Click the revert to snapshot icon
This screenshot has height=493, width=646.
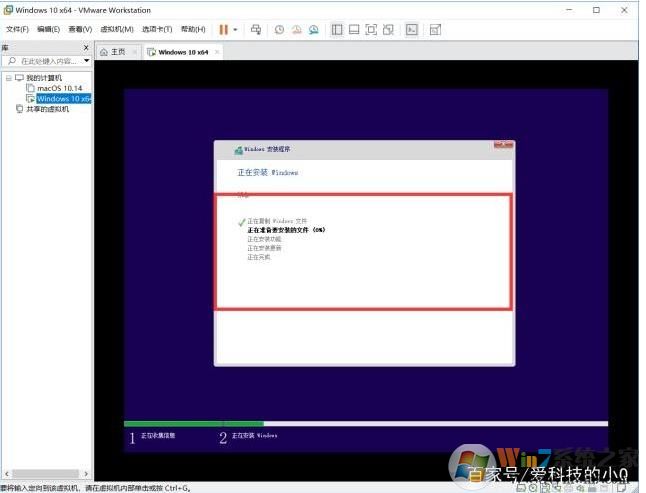pyautogui.click(x=296, y=30)
